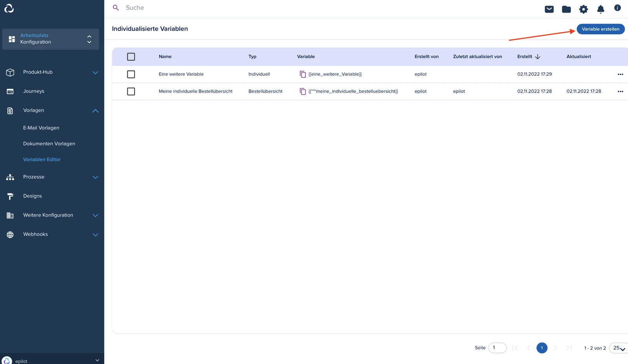The height and width of the screenshot is (364, 628).
Task: Click the Produkt-Hub cube icon
Action: (10, 72)
